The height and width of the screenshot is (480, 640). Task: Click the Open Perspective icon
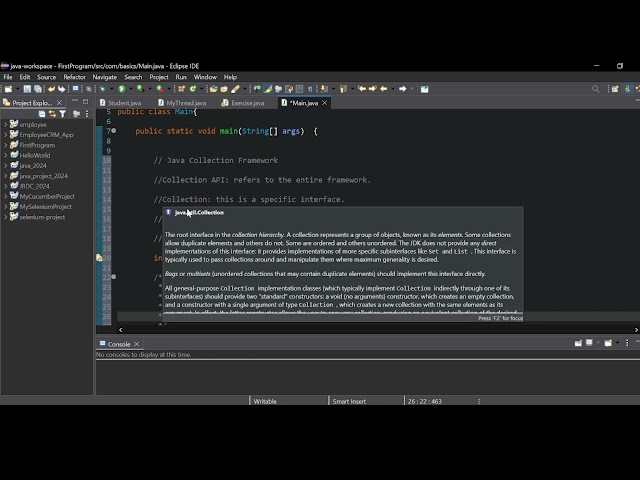pyautogui.click(x=615, y=89)
